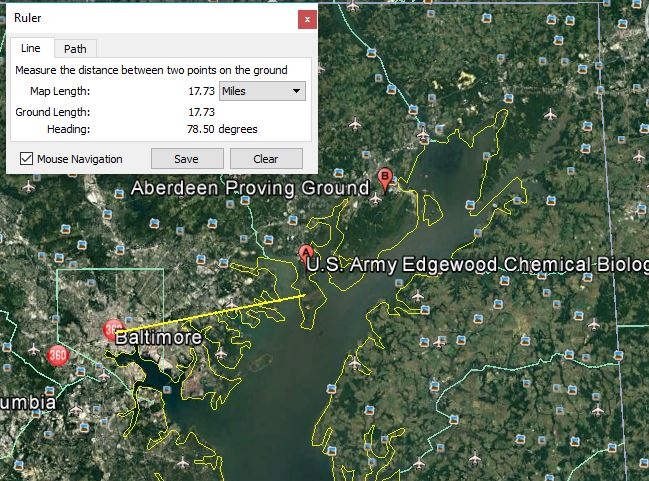649x481 pixels.
Task: Click the partial Columbia label
Action: click(28, 403)
